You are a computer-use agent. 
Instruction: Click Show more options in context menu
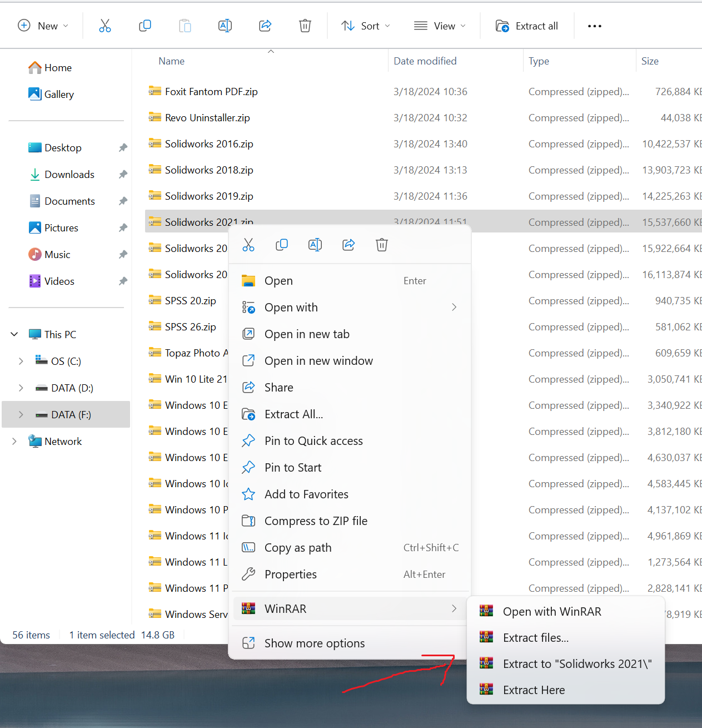tap(315, 643)
